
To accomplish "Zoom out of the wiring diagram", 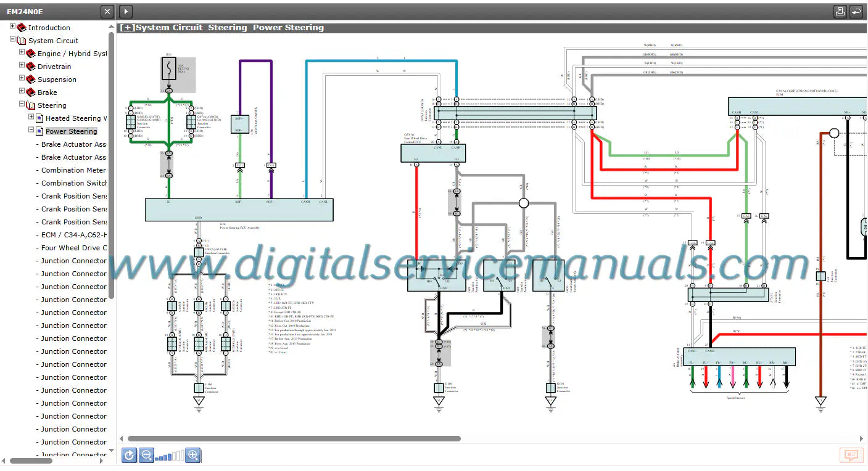I will (x=146, y=456).
